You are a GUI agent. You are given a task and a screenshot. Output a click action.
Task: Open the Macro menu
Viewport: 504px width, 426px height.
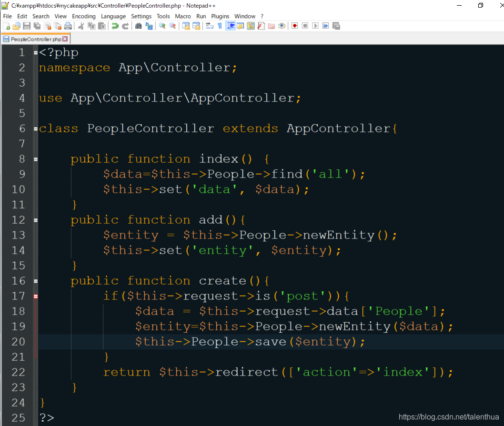point(183,16)
